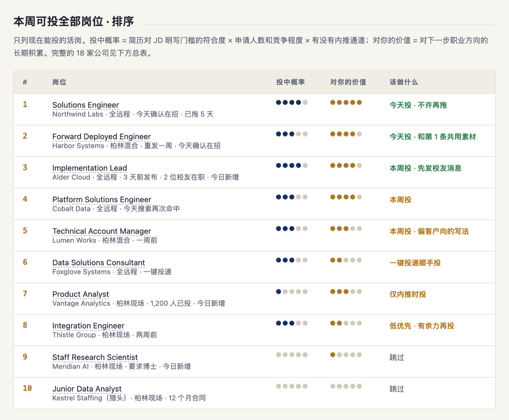Click the 投中概率 dot rating for Product Analyst
This screenshot has width=509, height=420.
click(x=292, y=292)
